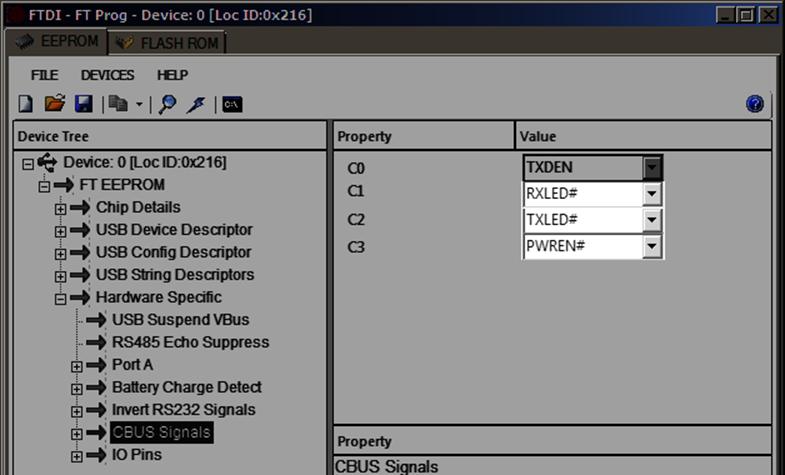Select USB Config Descriptor in the tree
Image resolution: width=785 pixels, height=475 pixels.
pyautogui.click(x=173, y=252)
